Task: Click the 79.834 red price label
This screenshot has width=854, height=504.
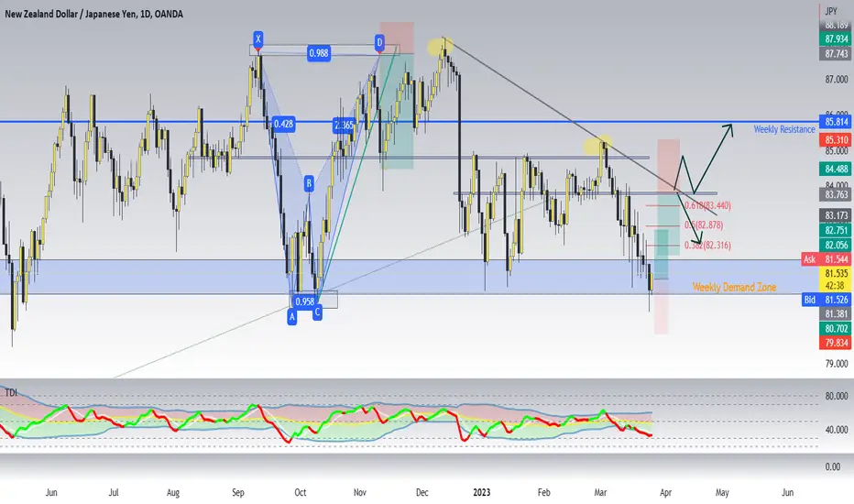Action: click(x=836, y=343)
